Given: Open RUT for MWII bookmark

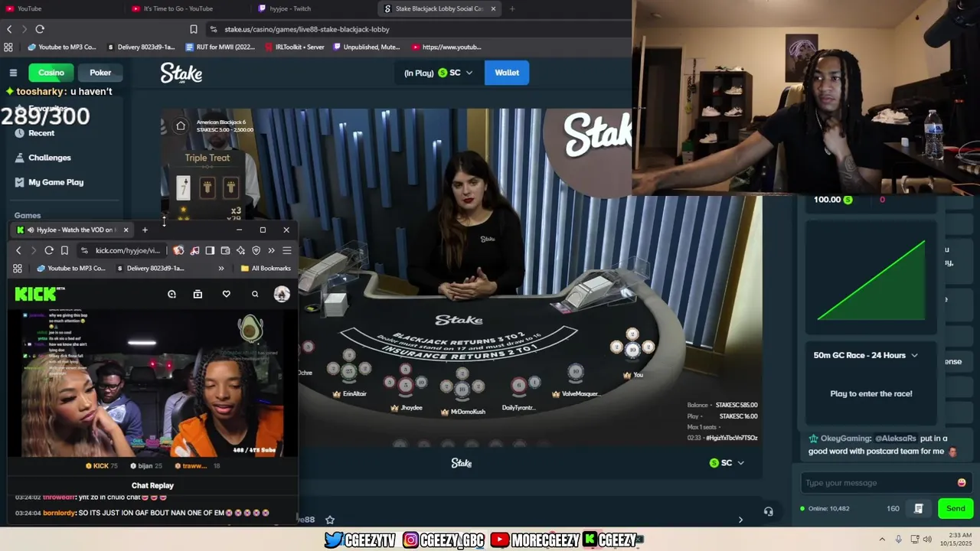Looking at the screenshot, I should (219, 47).
